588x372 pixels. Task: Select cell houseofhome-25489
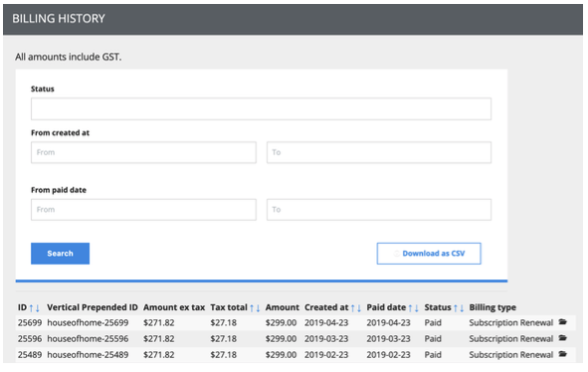pos(88,355)
